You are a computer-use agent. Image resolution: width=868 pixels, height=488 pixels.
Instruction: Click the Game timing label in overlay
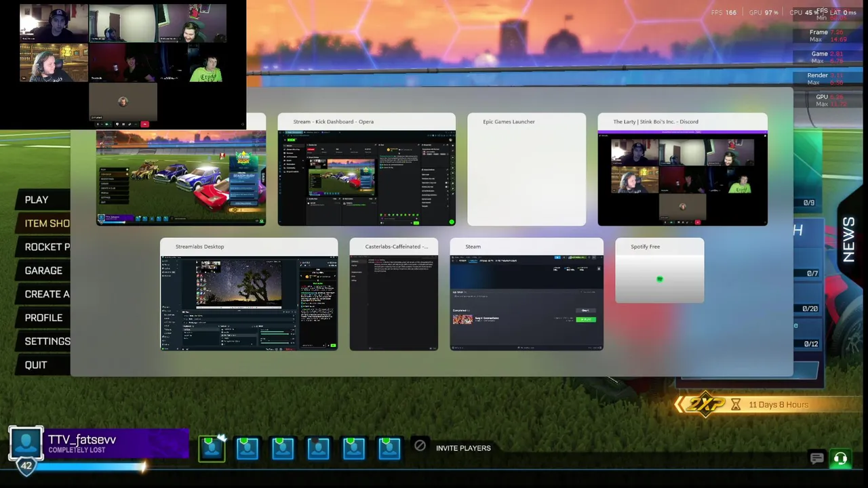coord(819,54)
